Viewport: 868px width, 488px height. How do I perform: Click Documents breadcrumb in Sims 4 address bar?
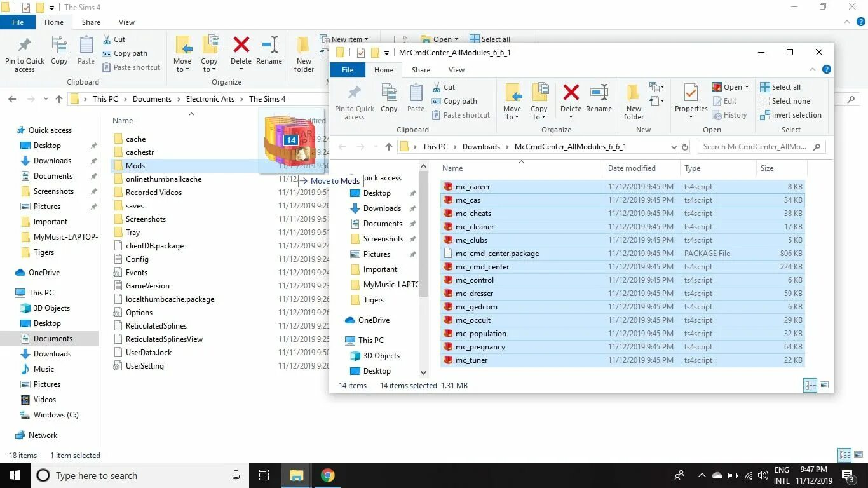coord(152,99)
